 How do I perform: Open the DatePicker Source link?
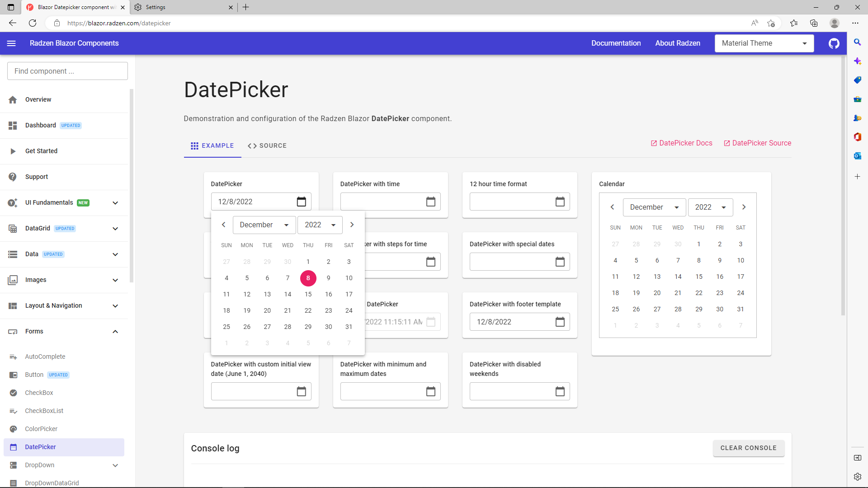pos(757,143)
